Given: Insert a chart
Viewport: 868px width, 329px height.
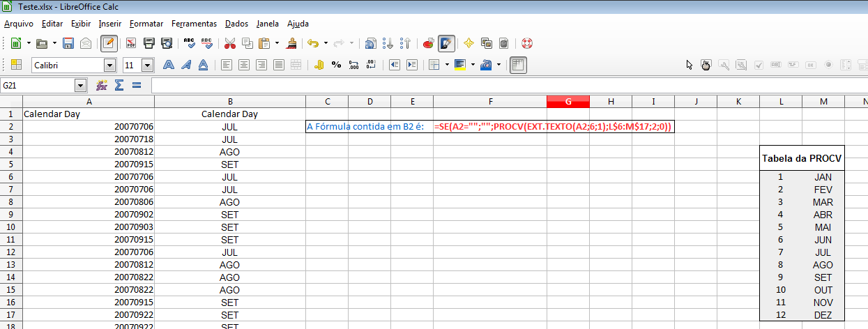Looking at the screenshot, I should pyautogui.click(x=429, y=43).
